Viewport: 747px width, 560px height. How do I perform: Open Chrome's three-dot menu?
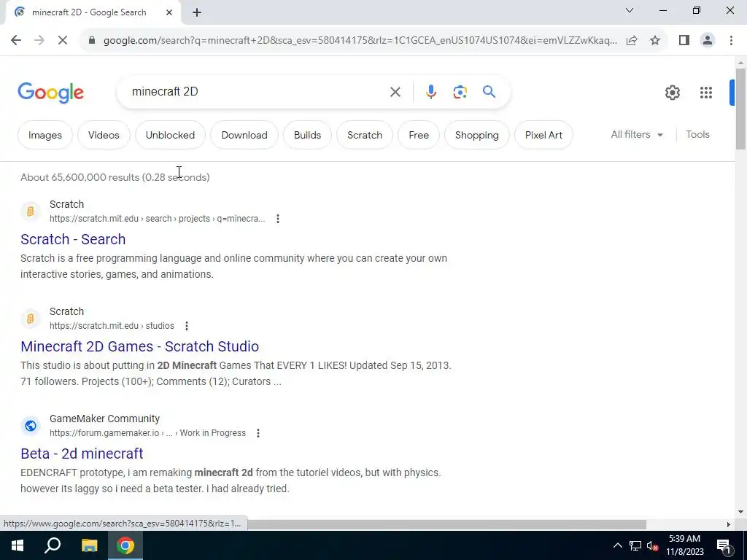tap(731, 41)
